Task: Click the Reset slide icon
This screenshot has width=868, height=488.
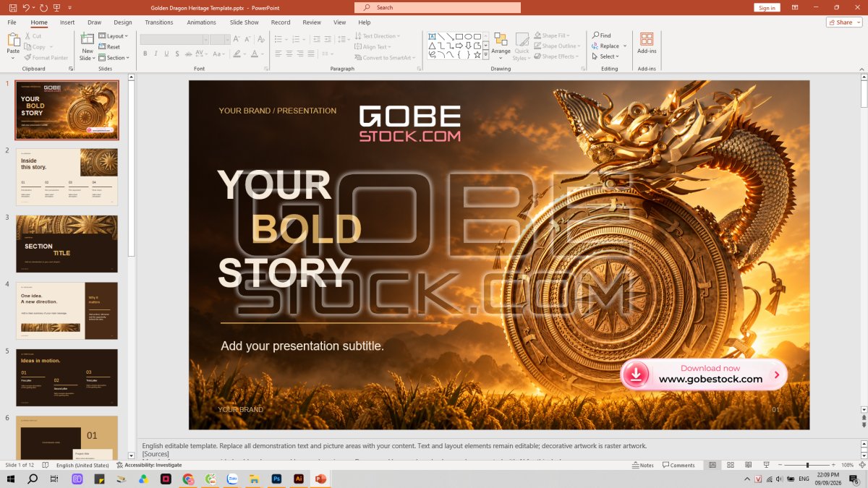Action: point(109,47)
